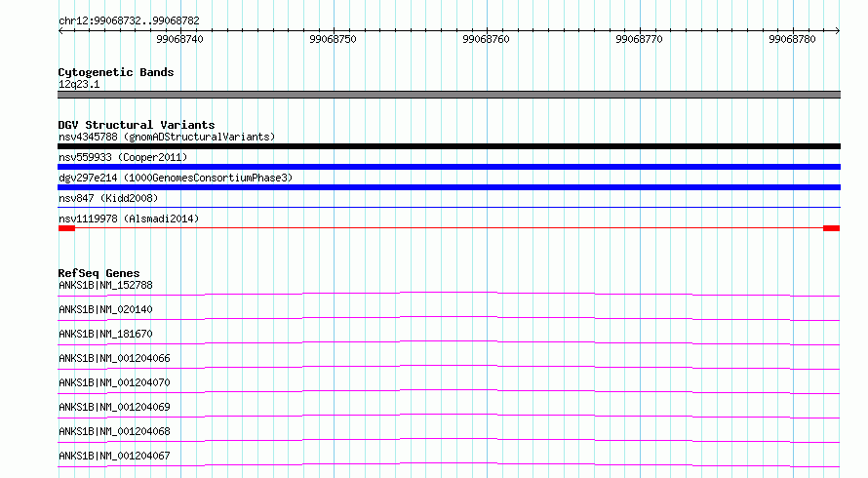Click the ruler tick label 99068760
This screenshot has height=478, width=868.
click(486, 39)
